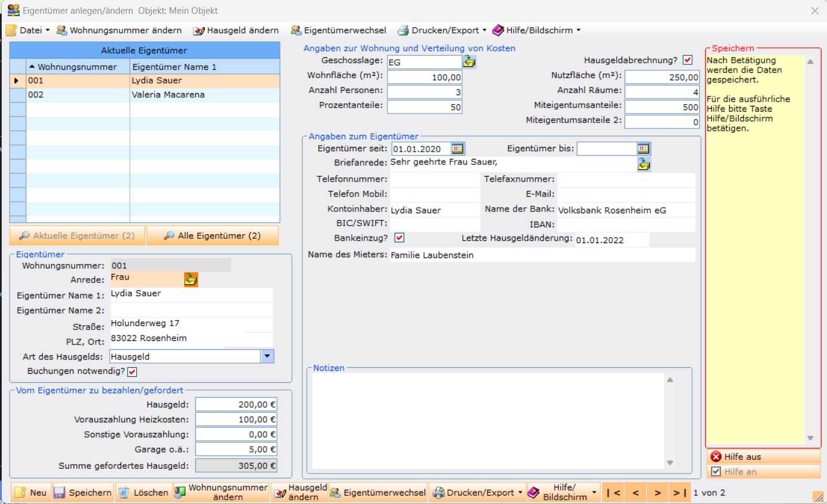Open bottom Hilfe/Bildschirm dropdown button
This screenshot has height=504, width=827.
pos(563,493)
